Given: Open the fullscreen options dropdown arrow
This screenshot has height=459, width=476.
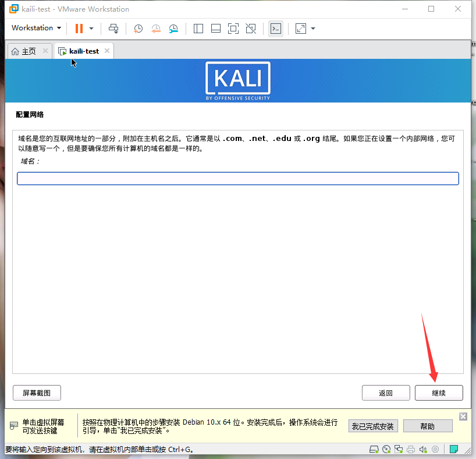Looking at the screenshot, I should tap(312, 28).
